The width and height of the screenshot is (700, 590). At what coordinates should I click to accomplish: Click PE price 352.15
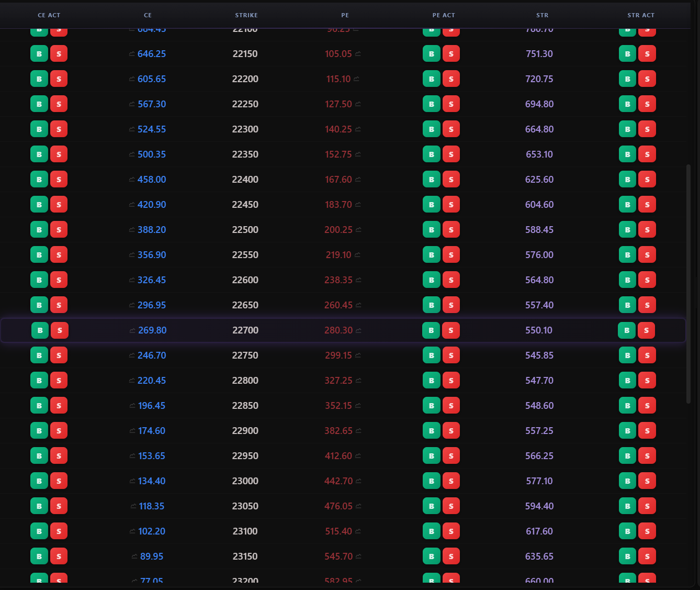click(338, 406)
